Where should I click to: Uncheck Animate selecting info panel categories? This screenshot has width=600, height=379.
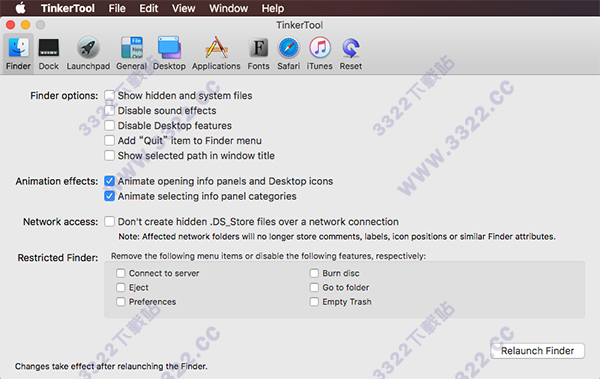109,196
